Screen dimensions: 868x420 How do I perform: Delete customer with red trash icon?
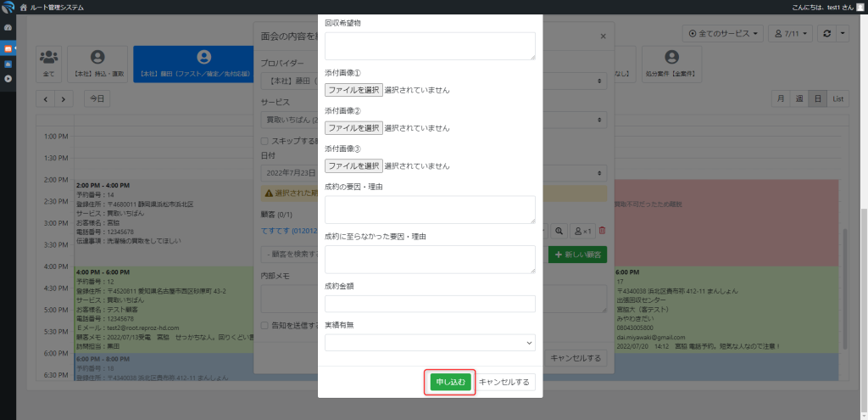tap(603, 230)
